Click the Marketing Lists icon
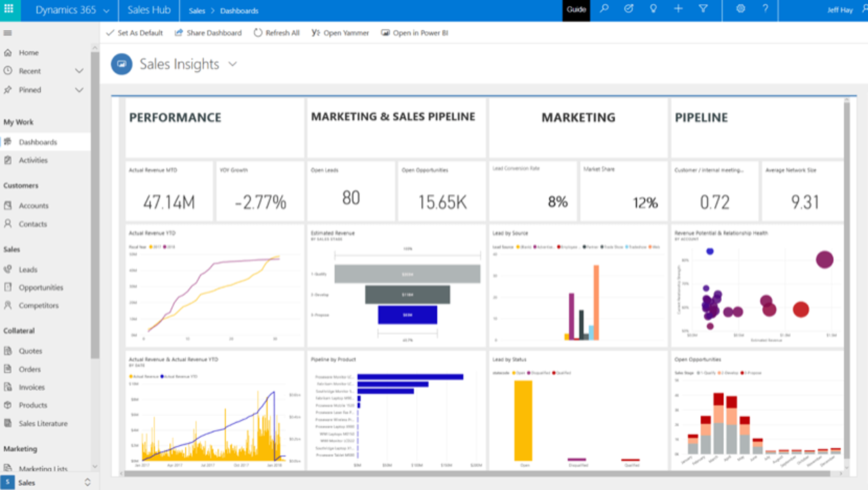Image resolution: width=868 pixels, height=490 pixels. click(x=8, y=468)
